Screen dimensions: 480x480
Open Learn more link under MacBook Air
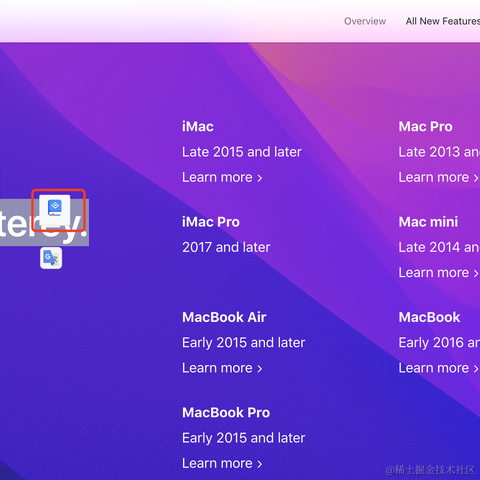[x=222, y=368]
